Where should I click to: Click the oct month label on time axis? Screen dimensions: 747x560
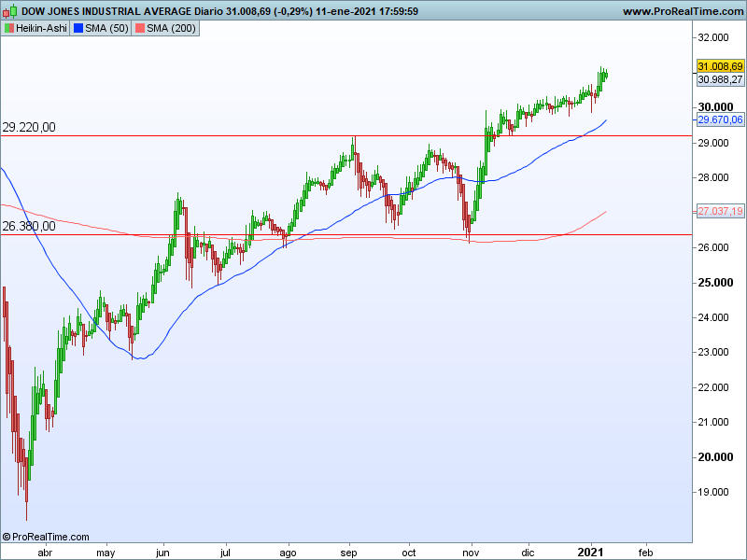point(409,553)
